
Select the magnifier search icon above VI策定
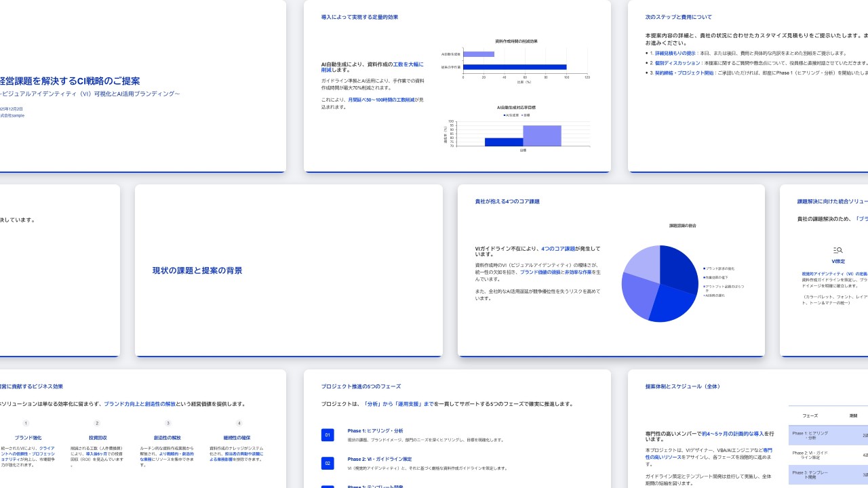click(838, 249)
